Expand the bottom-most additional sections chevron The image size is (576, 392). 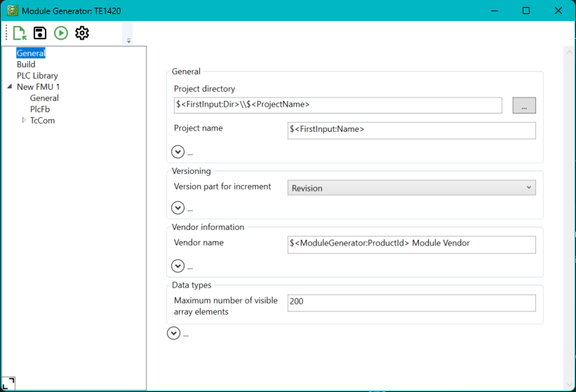(174, 334)
